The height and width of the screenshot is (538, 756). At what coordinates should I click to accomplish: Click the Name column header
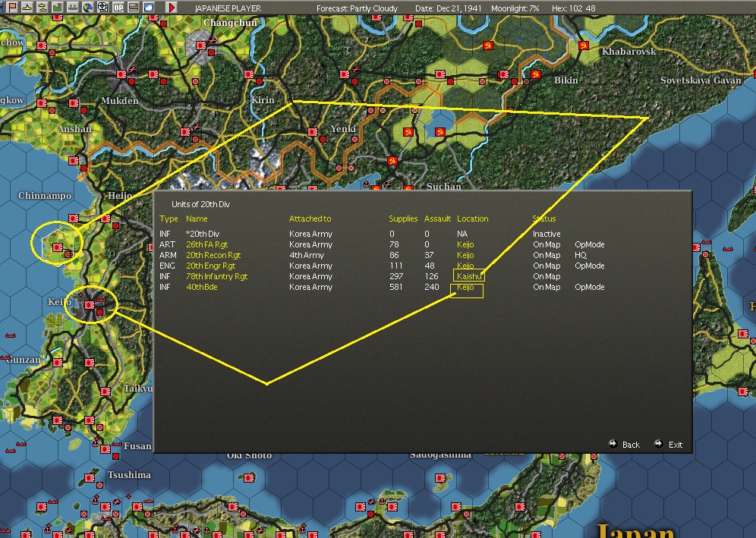click(x=197, y=219)
